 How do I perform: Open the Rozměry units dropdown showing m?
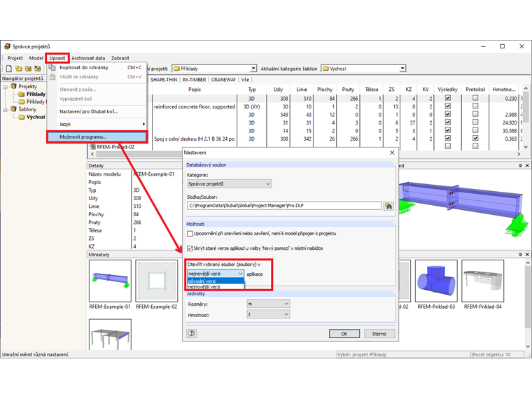click(268, 304)
